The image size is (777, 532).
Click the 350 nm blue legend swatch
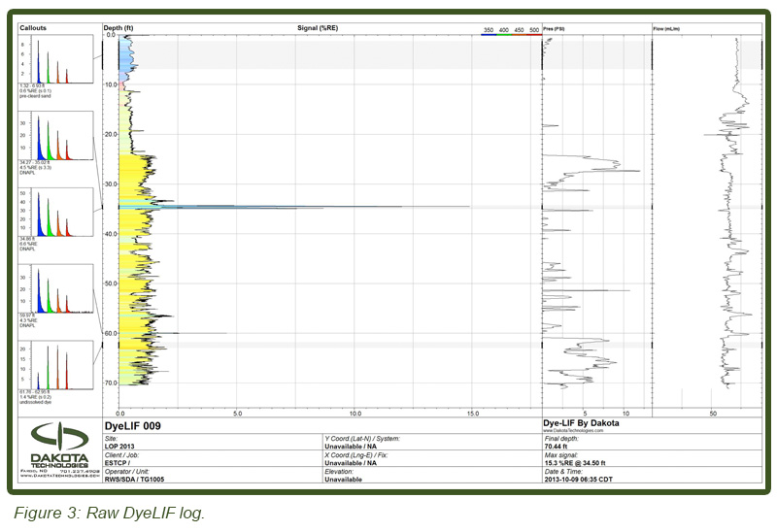[490, 34]
